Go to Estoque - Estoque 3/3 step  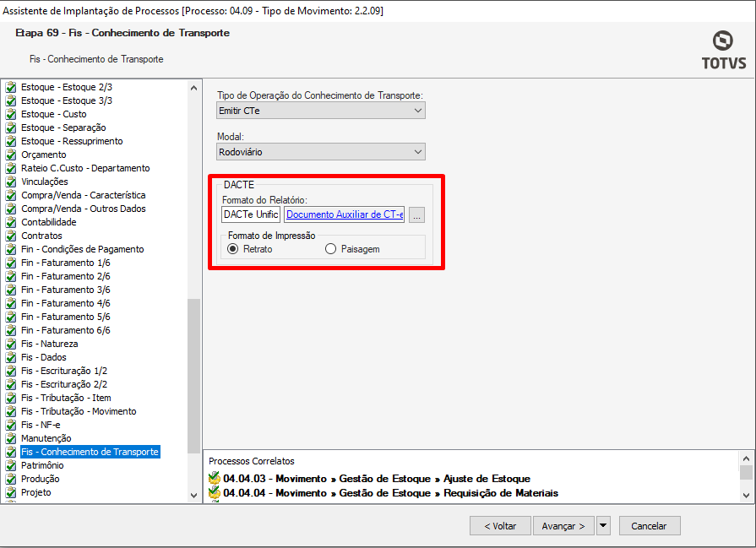point(67,100)
